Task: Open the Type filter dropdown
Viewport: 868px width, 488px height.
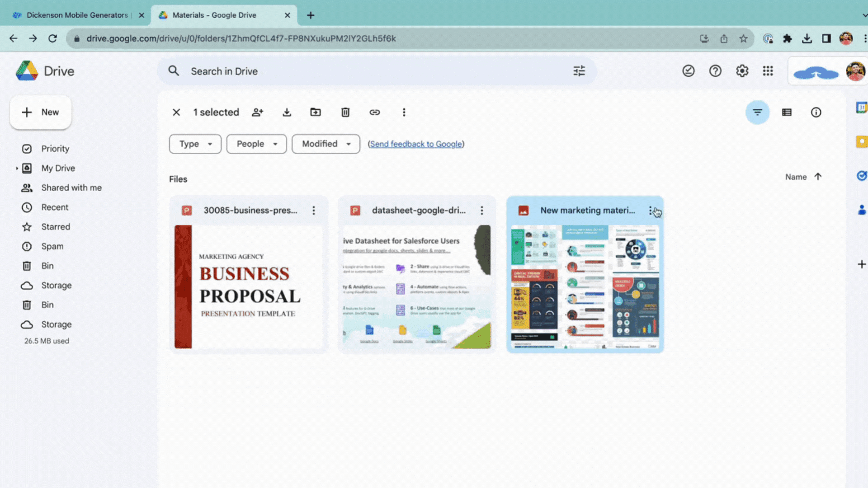Action: [x=195, y=144]
